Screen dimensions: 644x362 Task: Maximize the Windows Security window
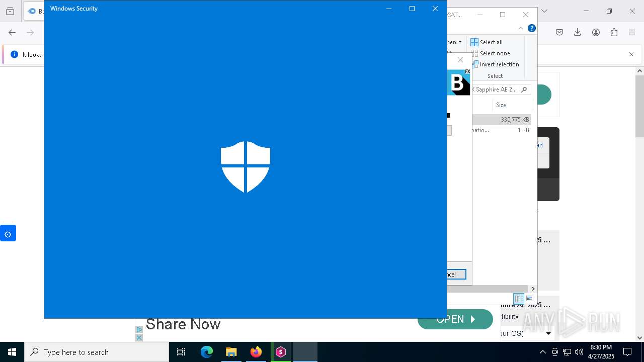412,9
